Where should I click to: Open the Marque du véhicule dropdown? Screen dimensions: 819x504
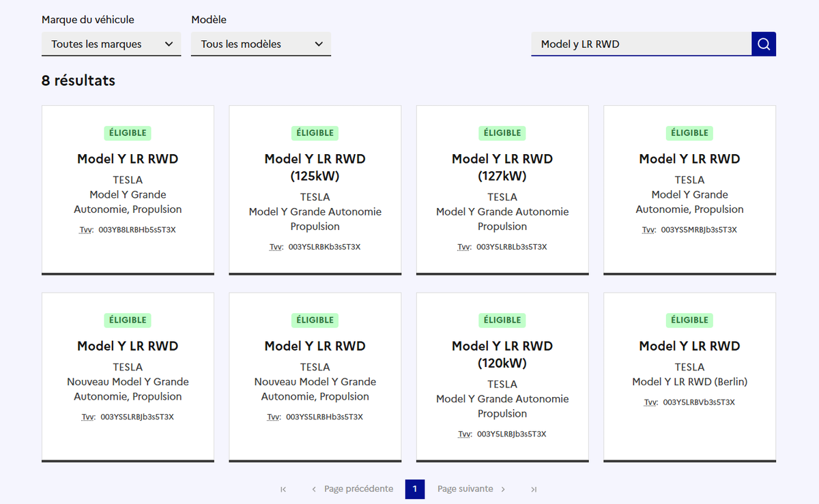click(x=111, y=44)
